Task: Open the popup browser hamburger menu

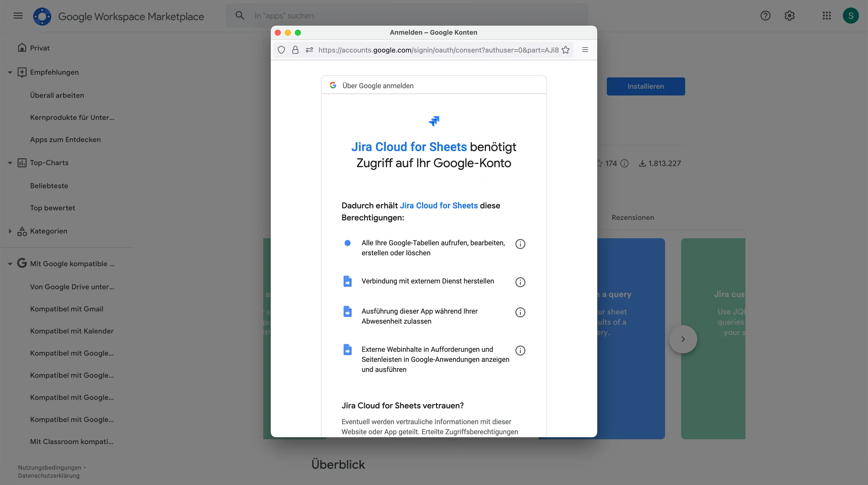Action: coord(585,50)
